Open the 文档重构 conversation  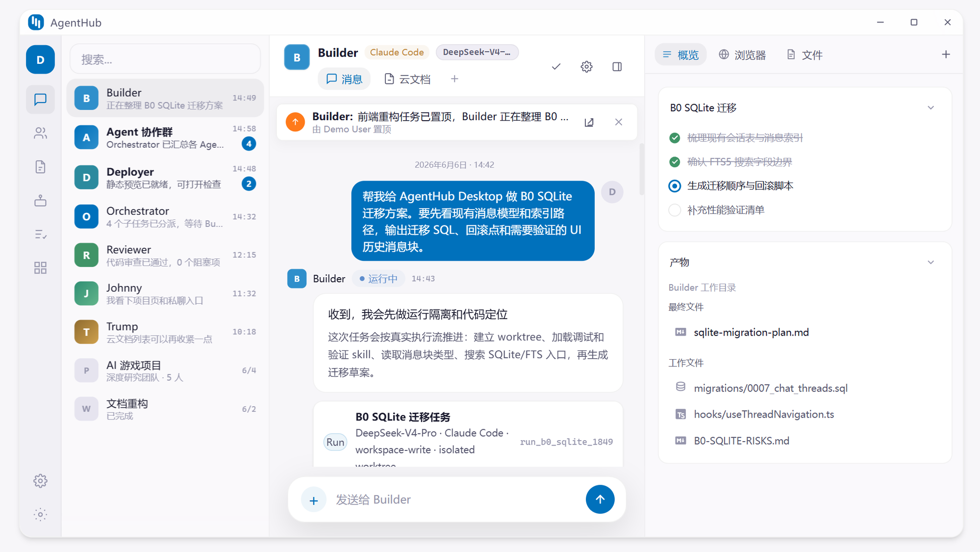[x=165, y=409]
